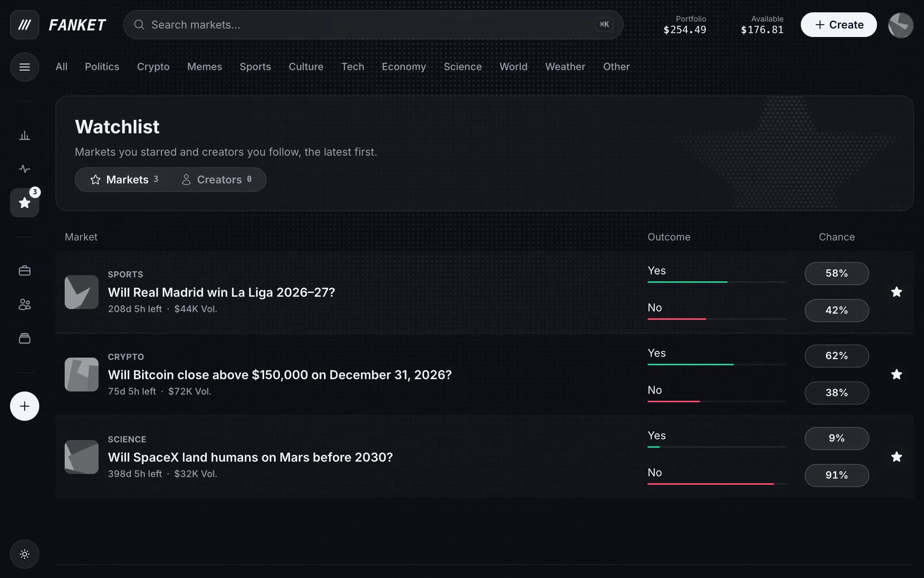Click the Real Madrid market thumbnail
924x578 pixels.
point(82,292)
